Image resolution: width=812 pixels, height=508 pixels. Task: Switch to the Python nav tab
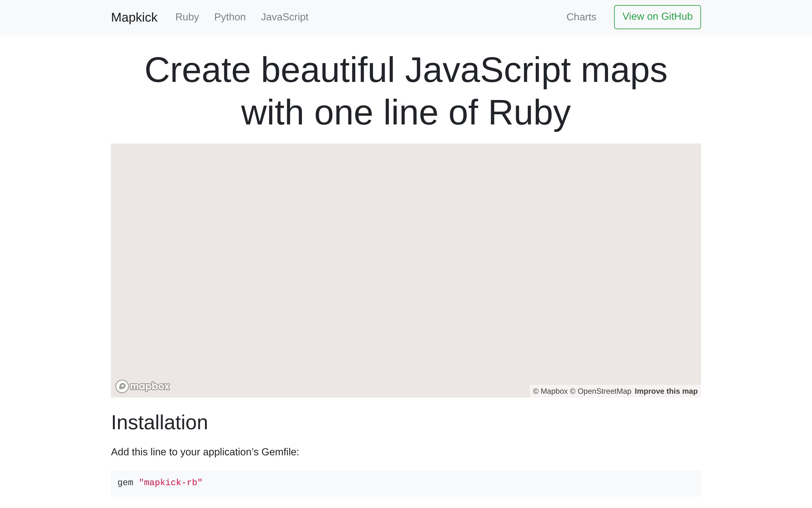230,17
